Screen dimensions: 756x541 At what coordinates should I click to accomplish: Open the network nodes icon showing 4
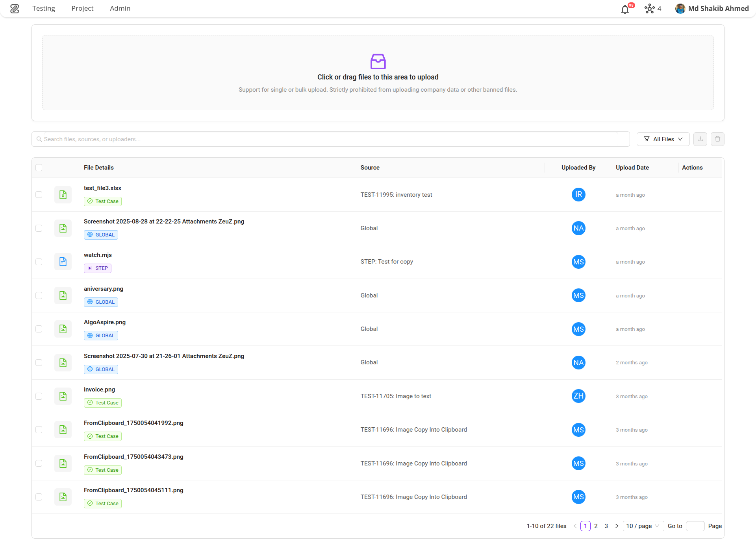coord(649,9)
